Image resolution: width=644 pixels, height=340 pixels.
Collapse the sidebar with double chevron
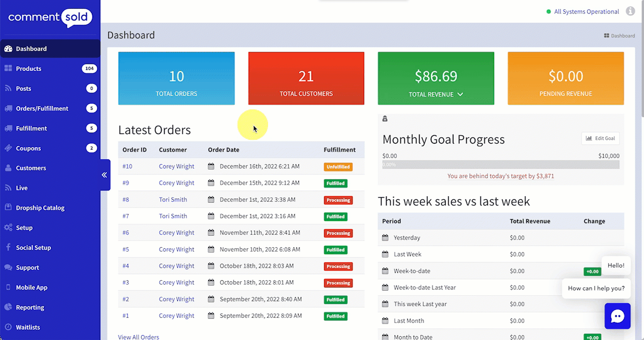(x=104, y=175)
